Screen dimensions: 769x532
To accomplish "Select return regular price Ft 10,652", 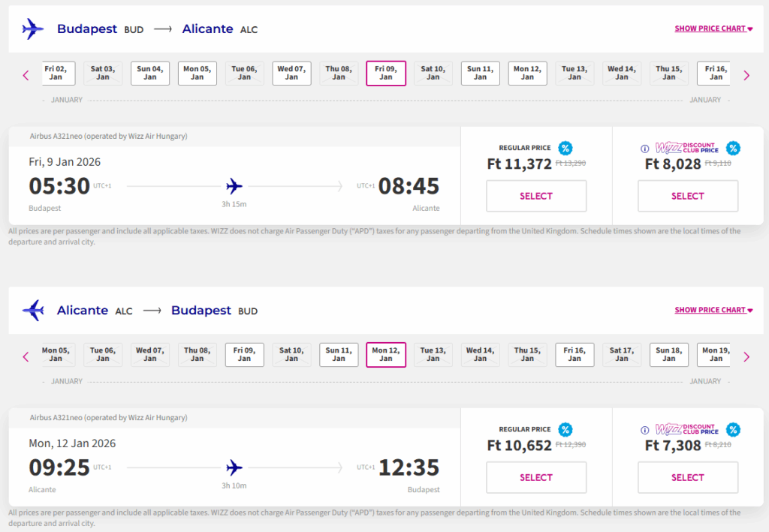I will tap(536, 477).
